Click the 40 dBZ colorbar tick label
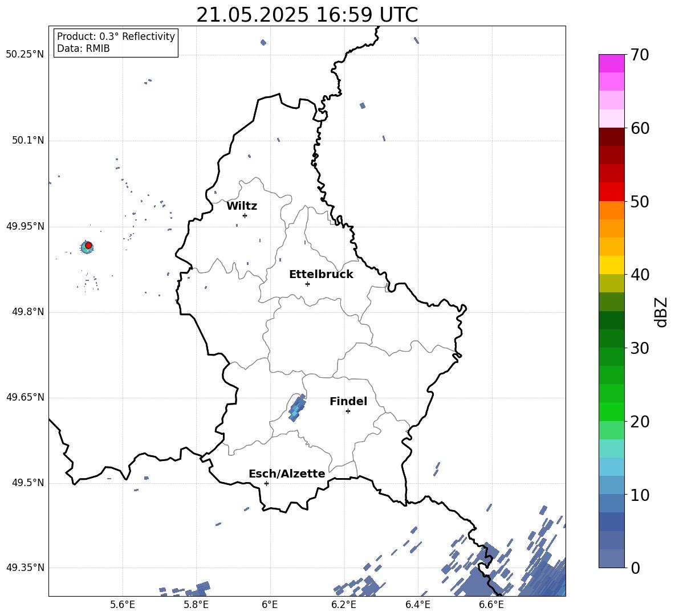The image size is (675, 616). 640,275
